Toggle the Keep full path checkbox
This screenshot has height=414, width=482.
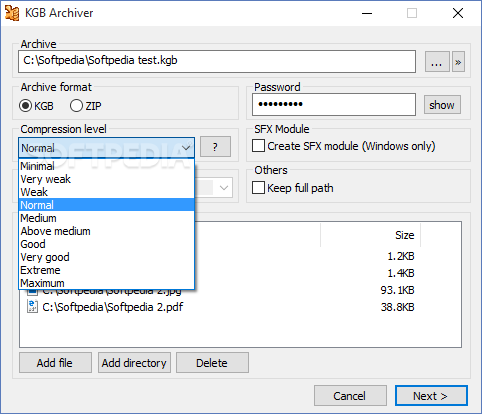(x=258, y=188)
